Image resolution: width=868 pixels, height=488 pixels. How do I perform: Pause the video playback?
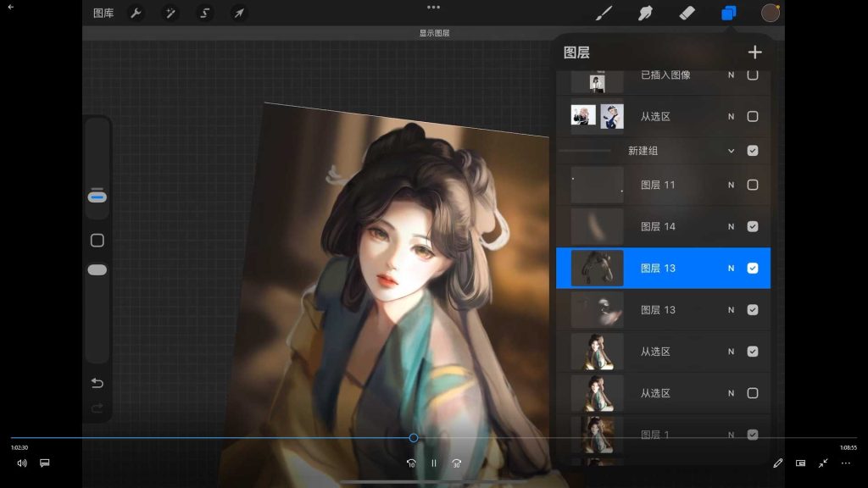pos(433,463)
